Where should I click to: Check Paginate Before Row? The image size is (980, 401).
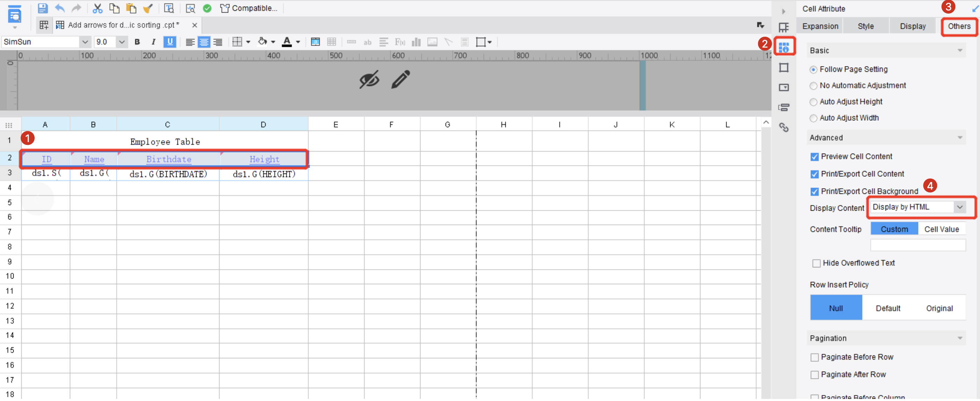pyautogui.click(x=814, y=357)
